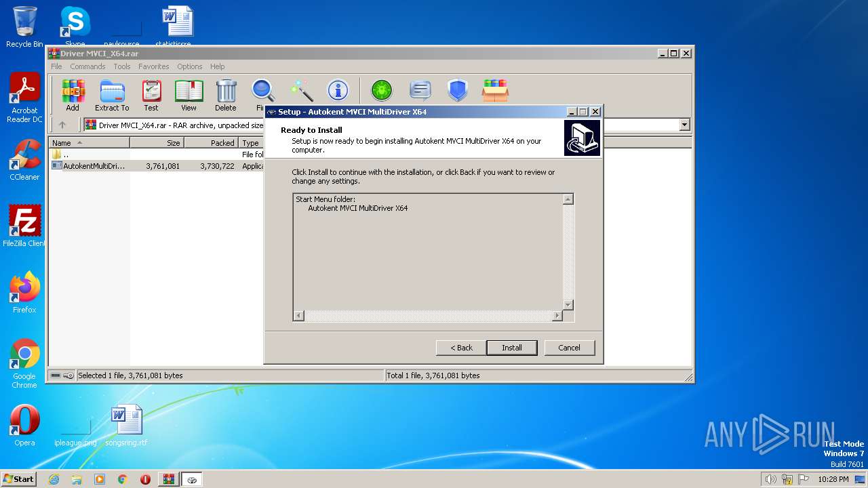Click the setup installer taskbar button

coord(192,479)
